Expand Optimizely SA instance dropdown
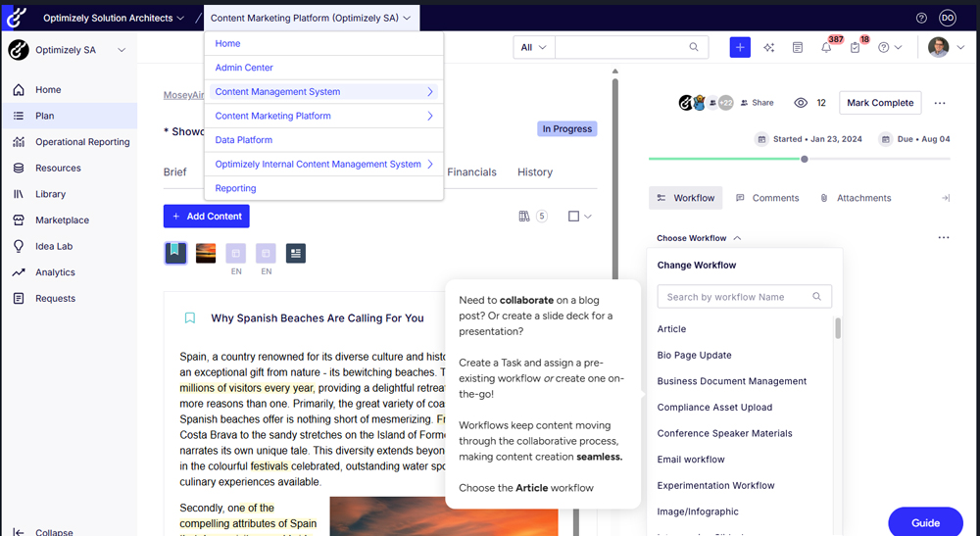 122,50
